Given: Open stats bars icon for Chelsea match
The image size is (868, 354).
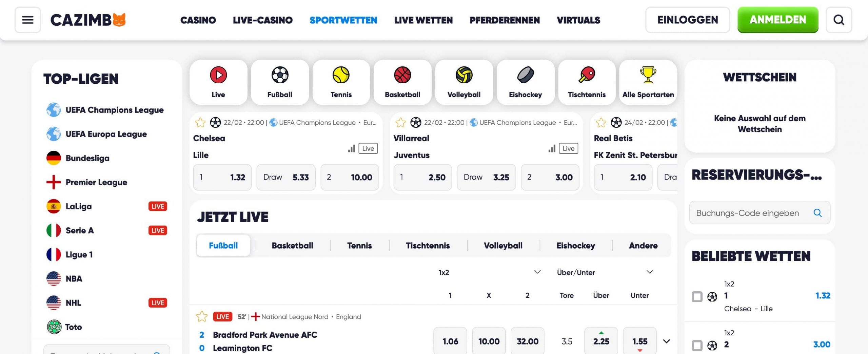Looking at the screenshot, I should point(352,148).
